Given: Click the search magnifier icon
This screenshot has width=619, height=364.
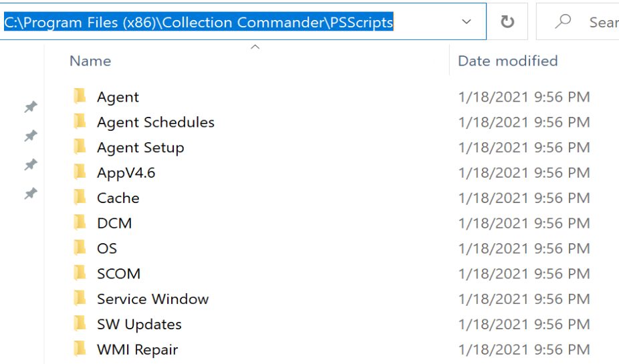Looking at the screenshot, I should tap(564, 22).
